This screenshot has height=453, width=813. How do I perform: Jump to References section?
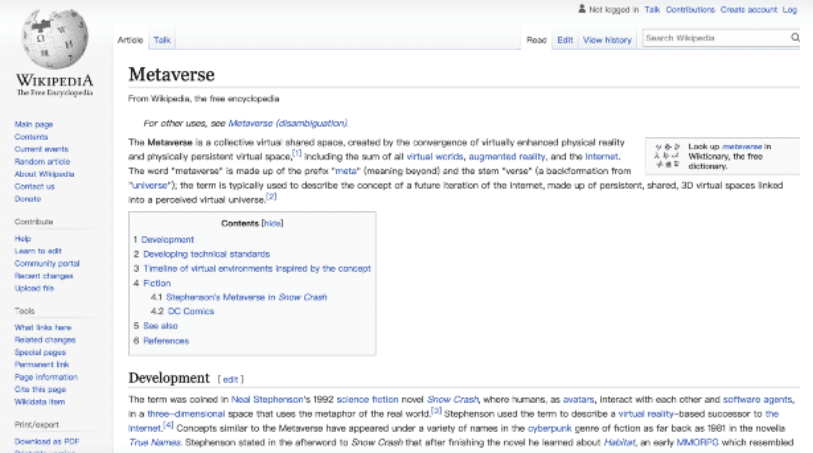click(x=166, y=341)
